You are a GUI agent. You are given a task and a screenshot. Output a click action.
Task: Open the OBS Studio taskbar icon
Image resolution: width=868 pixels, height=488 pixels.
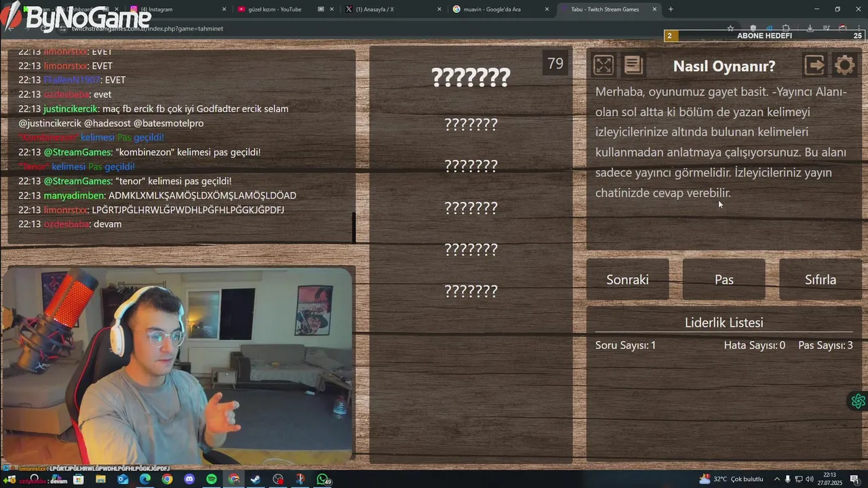[278, 479]
